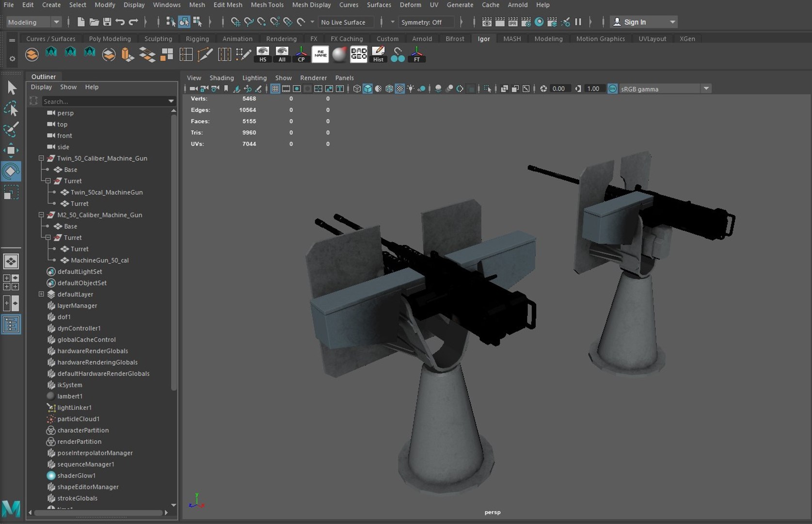Collapse the M2_50_Caliber_Machine_Gun group

coord(42,215)
